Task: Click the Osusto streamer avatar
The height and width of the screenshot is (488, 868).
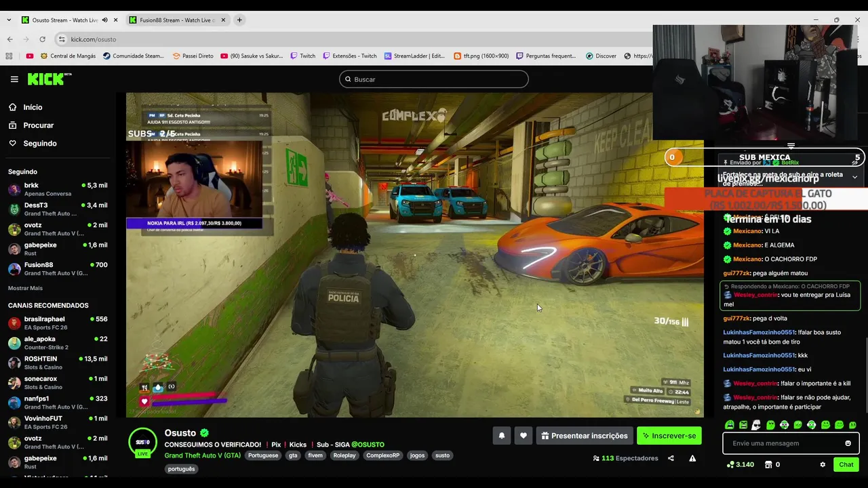Action: tap(142, 442)
